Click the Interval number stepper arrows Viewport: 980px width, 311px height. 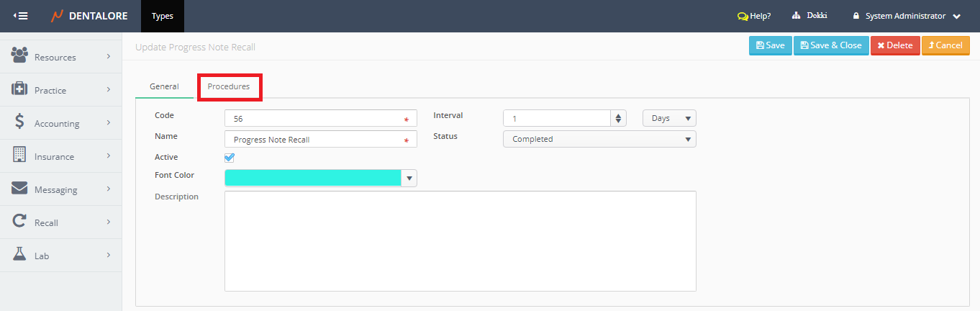[618, 118]
